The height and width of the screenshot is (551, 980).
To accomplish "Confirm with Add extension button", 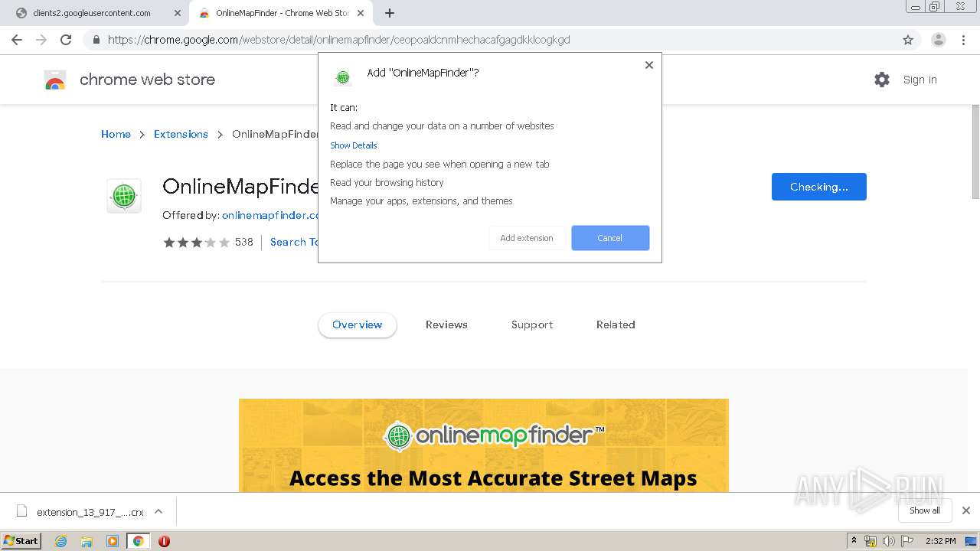I will (x=527, y=238).
